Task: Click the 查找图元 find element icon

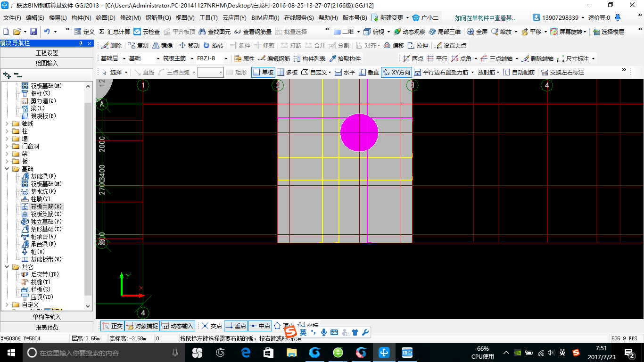Action: point(215,32)
